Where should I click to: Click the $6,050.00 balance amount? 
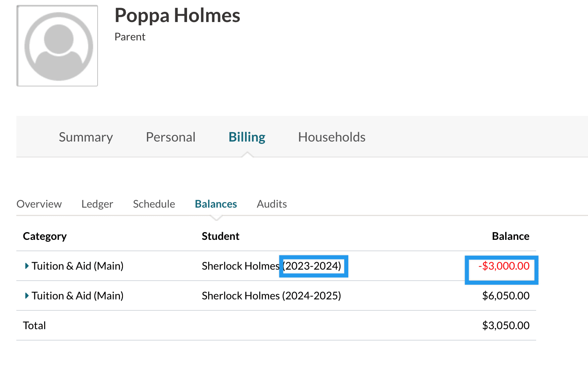point(506,296)
